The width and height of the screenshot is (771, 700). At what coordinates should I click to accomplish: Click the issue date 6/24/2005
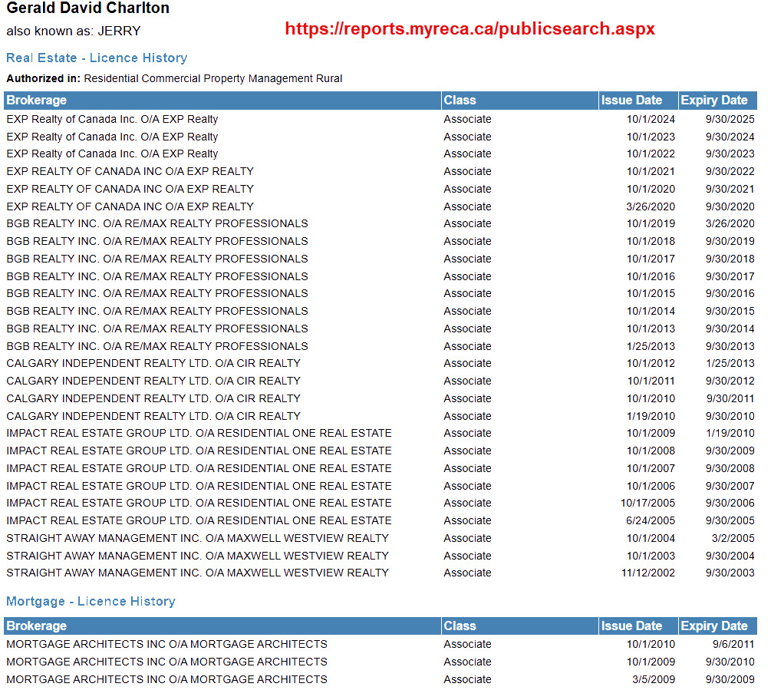651,521
